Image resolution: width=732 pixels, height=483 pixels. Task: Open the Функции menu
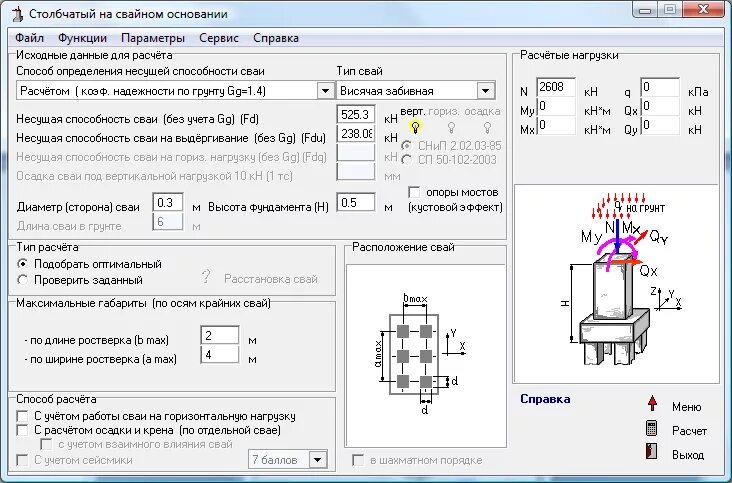click(82, 38)
